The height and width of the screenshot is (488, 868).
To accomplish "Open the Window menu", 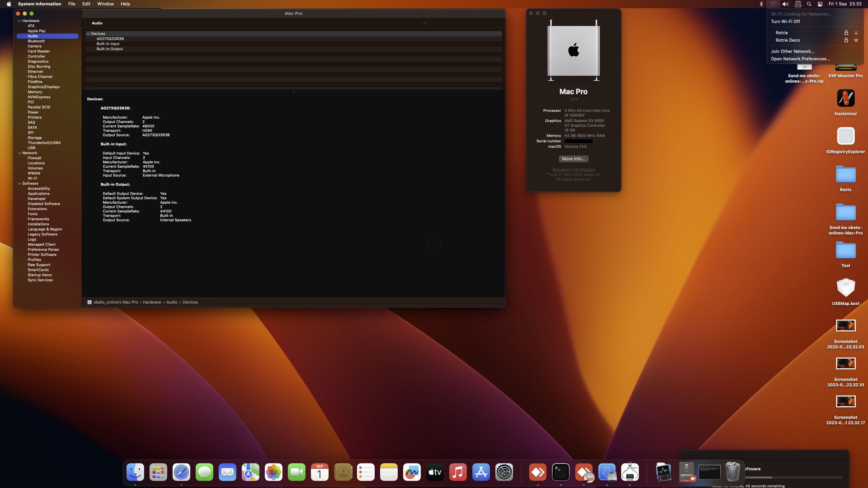I will (105, 4).
